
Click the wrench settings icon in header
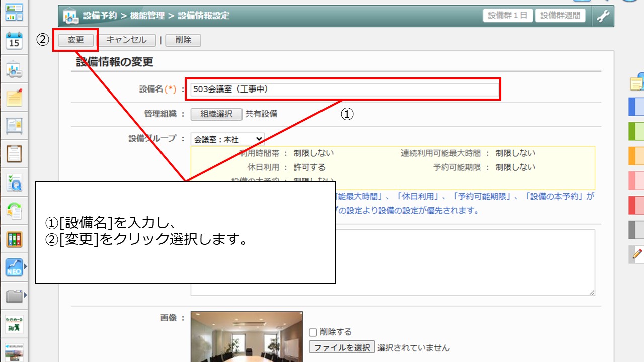(x=603, y=16)
